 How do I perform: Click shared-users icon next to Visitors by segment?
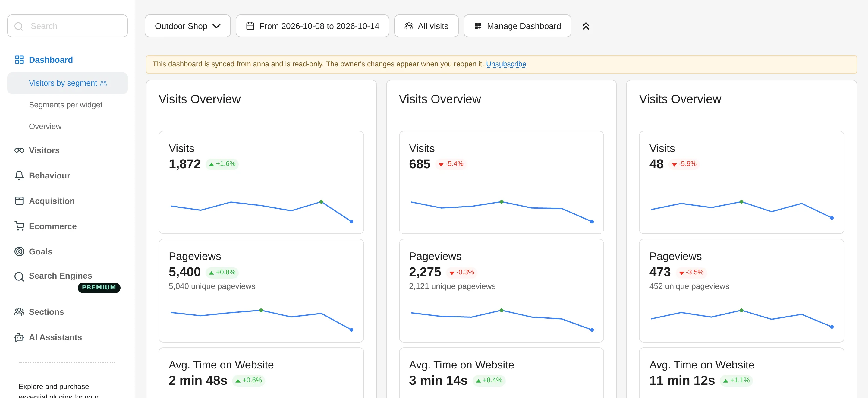pos(103,83)
